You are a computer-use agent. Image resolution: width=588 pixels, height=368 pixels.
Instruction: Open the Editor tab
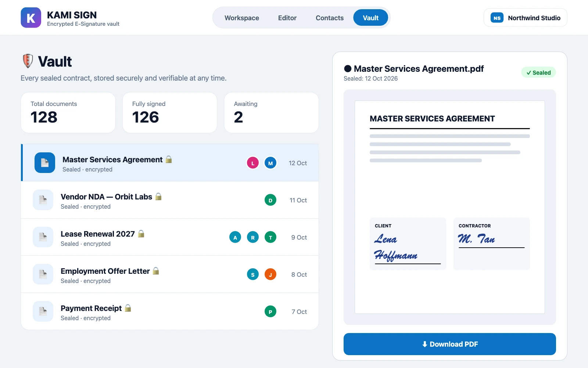[287, 18]
